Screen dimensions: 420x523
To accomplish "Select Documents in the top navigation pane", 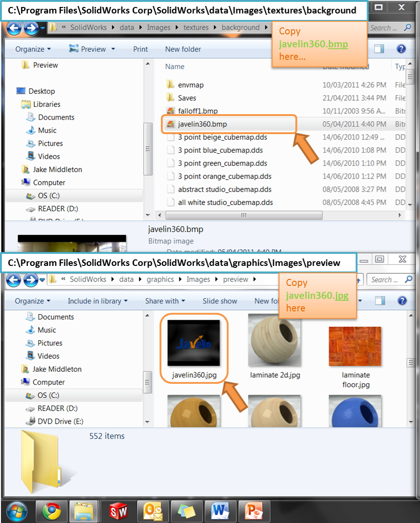I will click(x=50, y=117).
